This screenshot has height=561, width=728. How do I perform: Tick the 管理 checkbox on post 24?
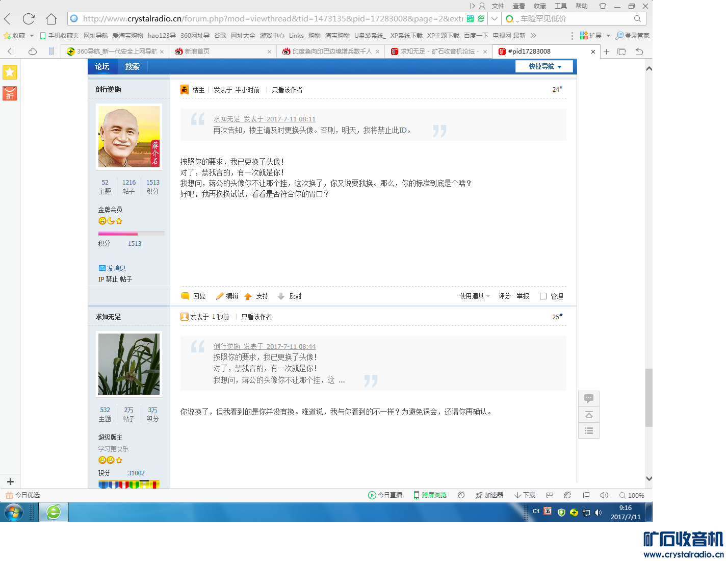pos(543,296)
